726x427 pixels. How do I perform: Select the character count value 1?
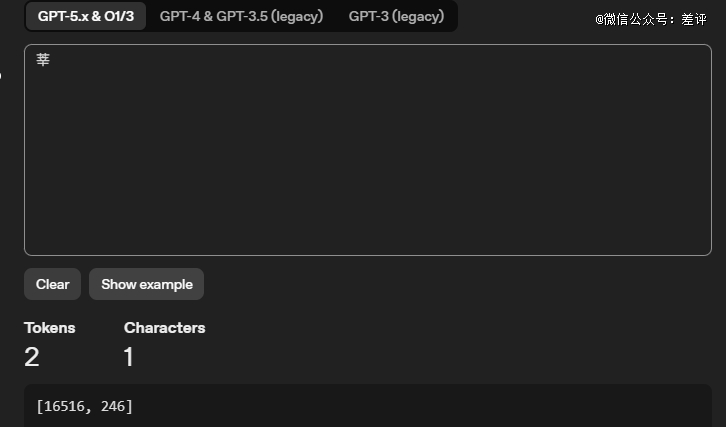[x=129, y=357]
